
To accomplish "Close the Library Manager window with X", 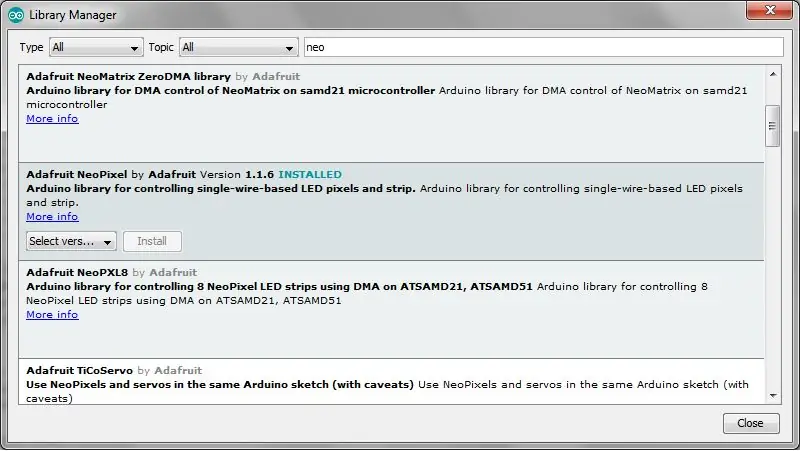I will click(770, 10).
